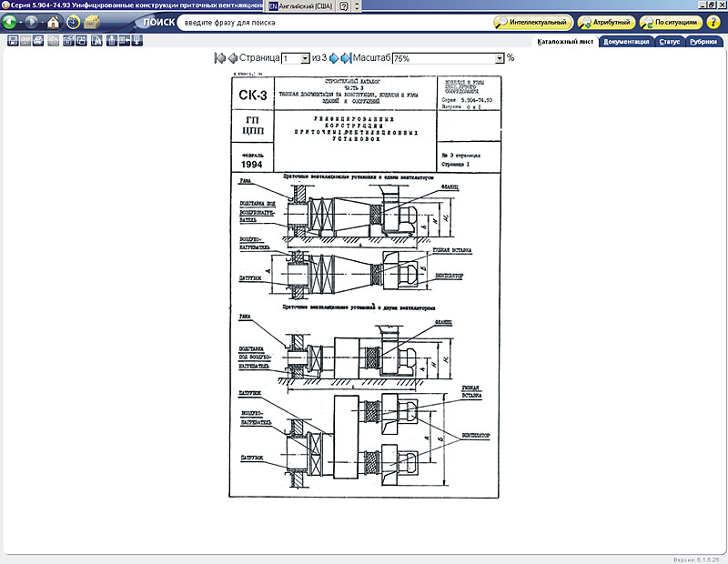
Task: Open the page number dropdown
Action: pyautogui.click(x=305, y=57)
